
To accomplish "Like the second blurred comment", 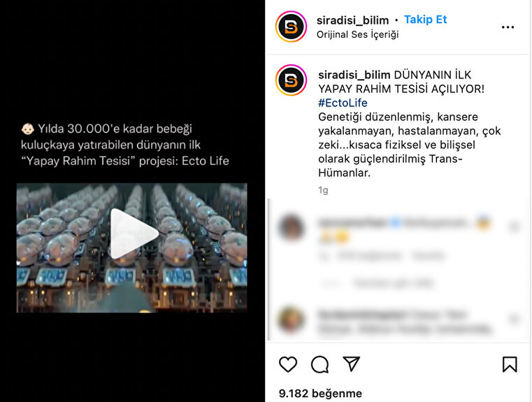I will tap(514, 319).
